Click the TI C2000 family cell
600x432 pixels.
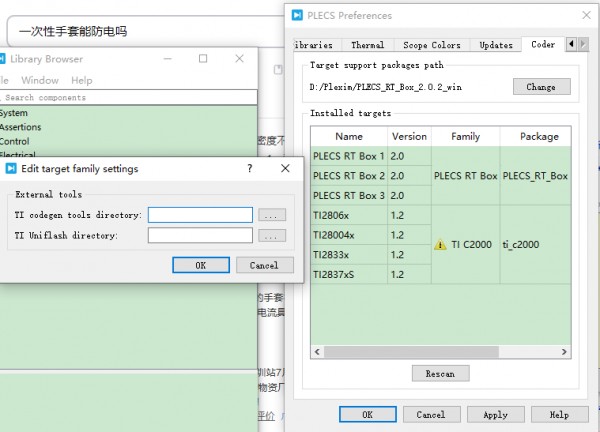[465, 245]
